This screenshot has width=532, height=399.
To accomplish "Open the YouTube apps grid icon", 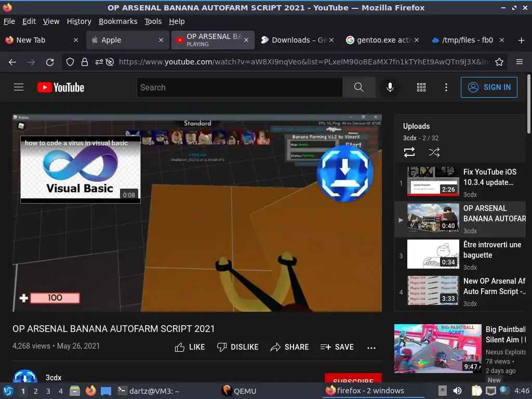I will (421, 87).
